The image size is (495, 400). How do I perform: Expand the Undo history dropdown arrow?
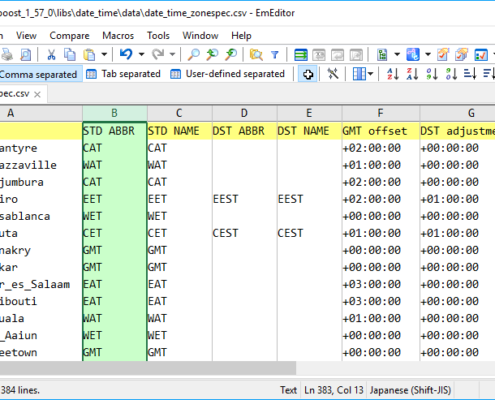(x=141, y=54)
